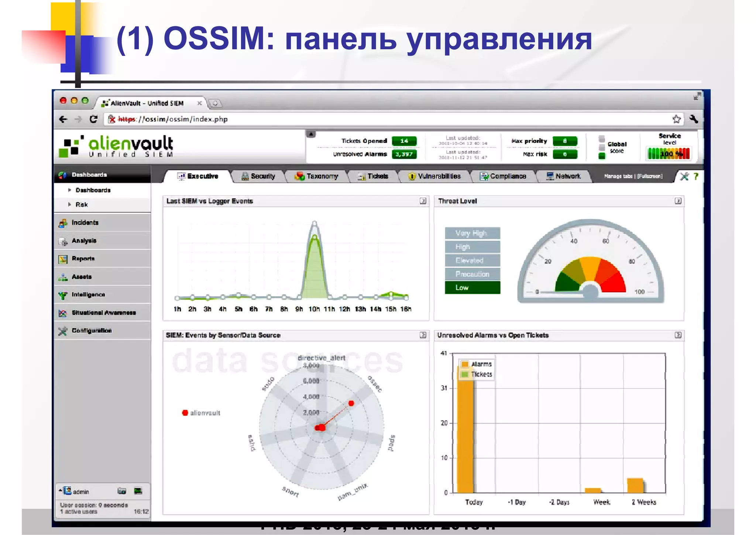Switch to the Vulnerabilities tab
The height and width of the screenshot is (535, 756).
(434, 176)
